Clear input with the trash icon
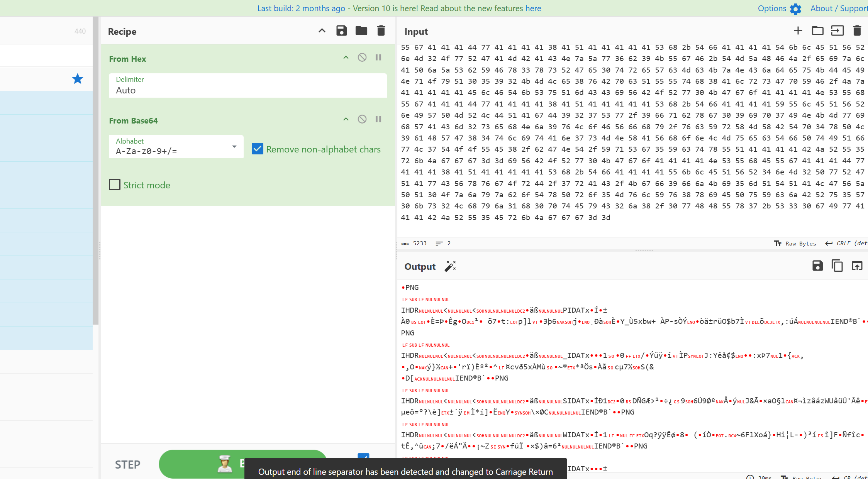Viewport: 868px width, 479px height. click(x=857, y=31)
